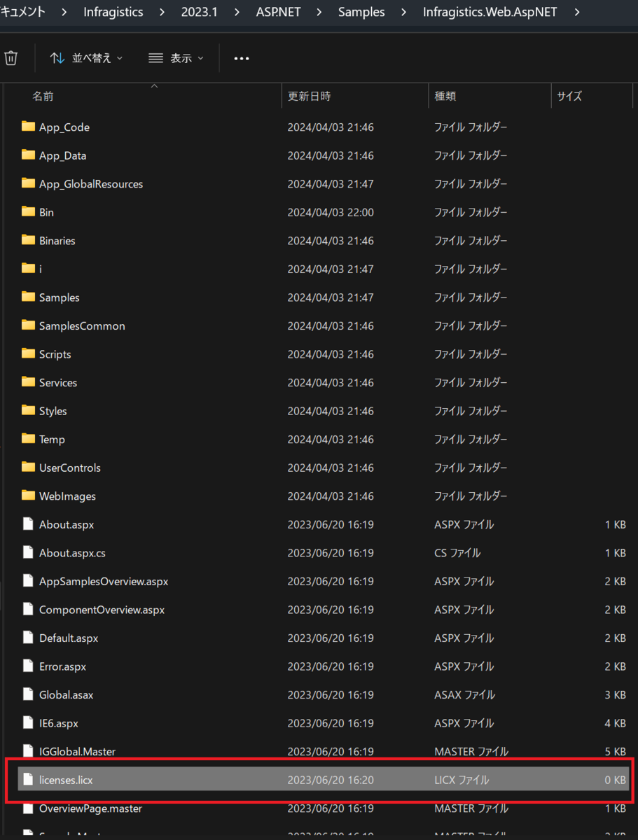Select the folder icon named i
This screenshot has height=840, width=638.
click(x=28, y=268)
